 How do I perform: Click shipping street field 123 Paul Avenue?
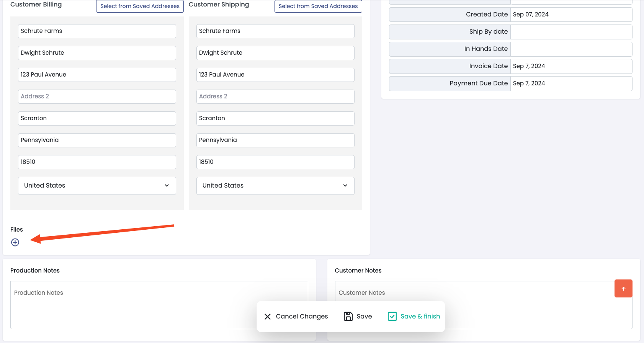[275, 75]
